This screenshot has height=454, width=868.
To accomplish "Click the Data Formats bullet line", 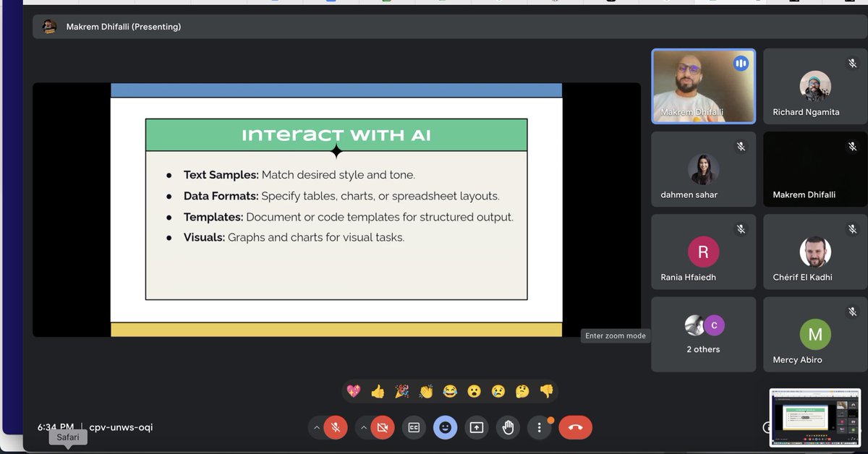I will tap(341, 196).
